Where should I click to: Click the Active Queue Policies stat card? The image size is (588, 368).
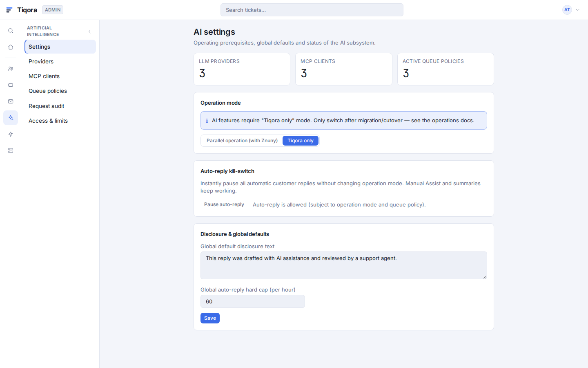[x=445, y=69]
